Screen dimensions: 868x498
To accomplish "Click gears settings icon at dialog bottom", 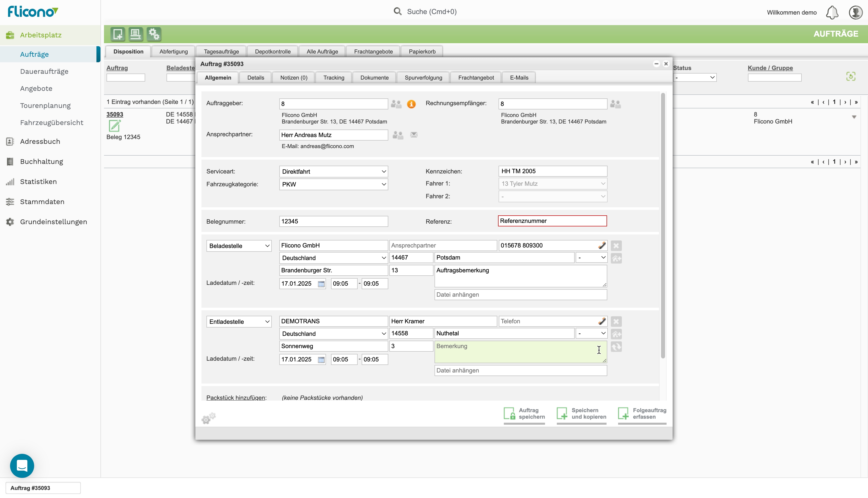I will point(208,418).
